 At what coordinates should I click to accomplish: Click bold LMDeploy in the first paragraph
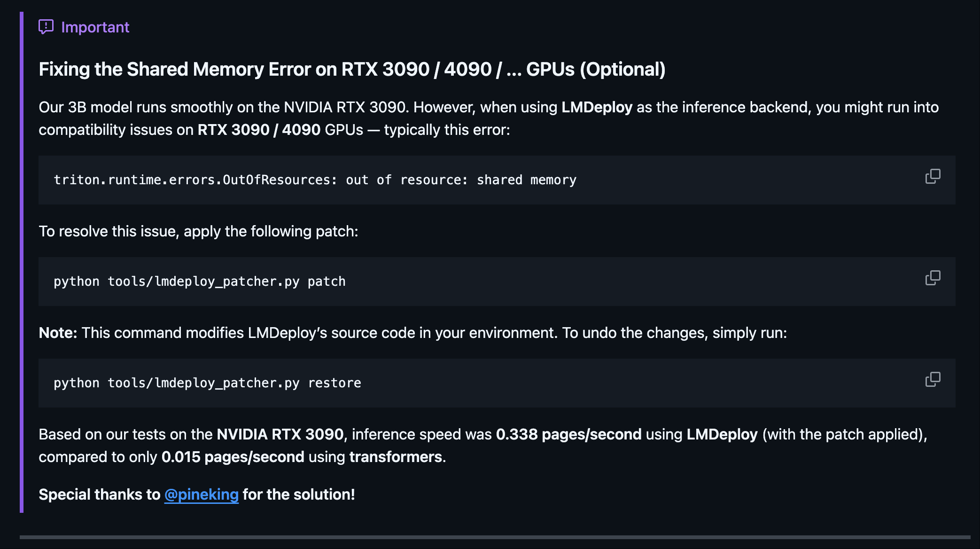click(597, 107)
